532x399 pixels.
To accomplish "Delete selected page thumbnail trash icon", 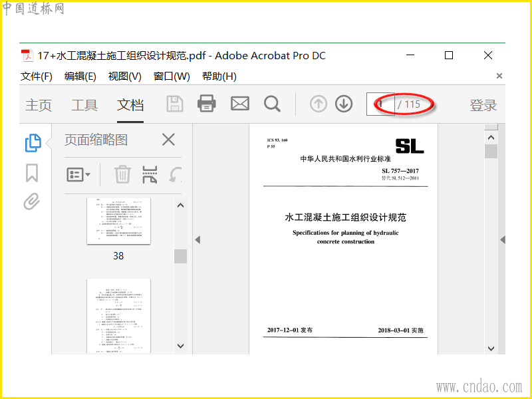I will click(122, 174).
